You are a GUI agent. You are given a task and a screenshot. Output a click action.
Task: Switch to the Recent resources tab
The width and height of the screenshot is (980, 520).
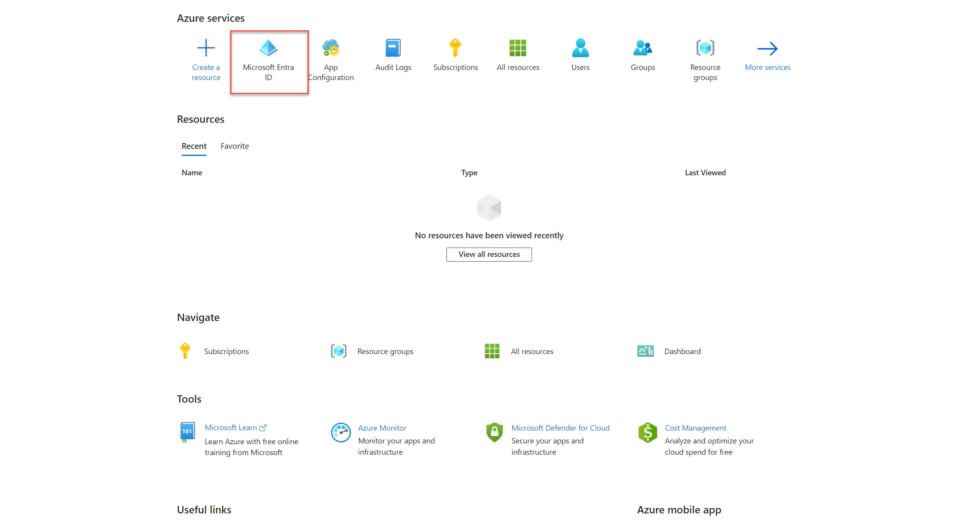pyautogui.click(x=194, y=146)
